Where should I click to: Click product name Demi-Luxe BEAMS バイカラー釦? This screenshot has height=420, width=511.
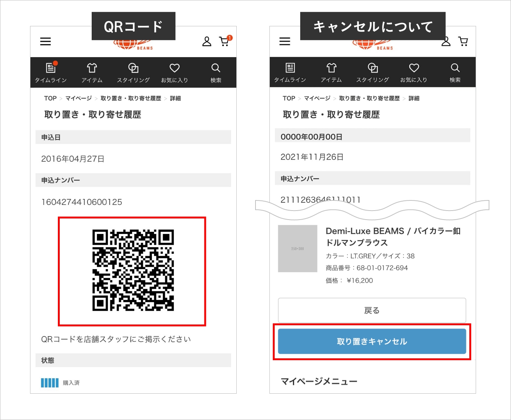(393, 237)
